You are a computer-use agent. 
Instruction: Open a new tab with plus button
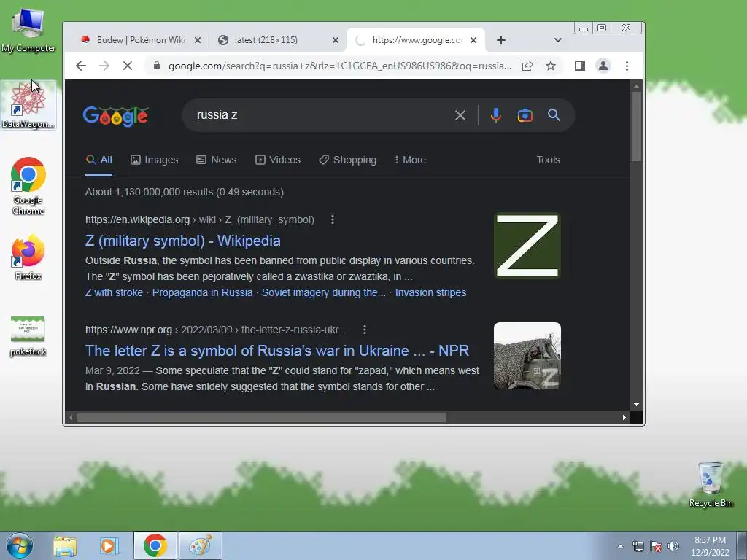tap(500, 40)
